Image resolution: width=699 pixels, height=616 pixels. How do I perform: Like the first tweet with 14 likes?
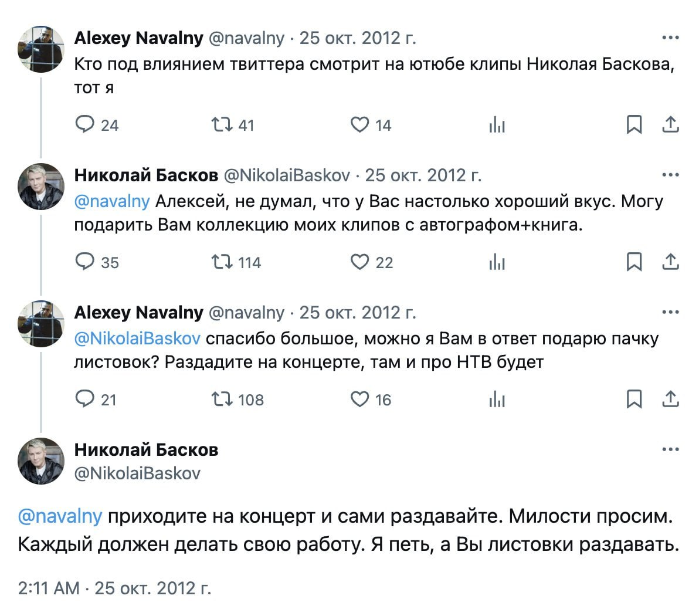coord(359,124)
